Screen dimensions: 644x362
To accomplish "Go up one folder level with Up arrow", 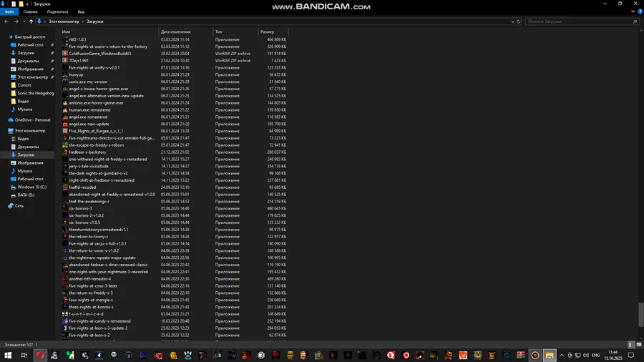I will pos(31,21).
